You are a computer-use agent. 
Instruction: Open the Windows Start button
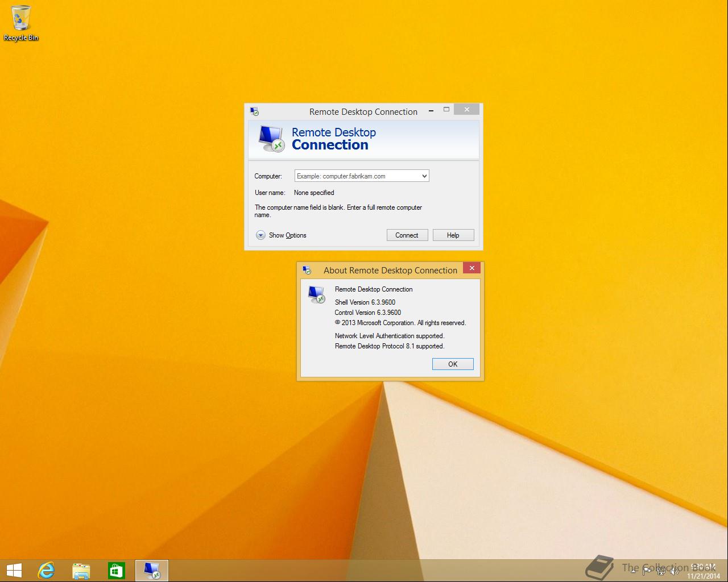pos(14,570)
